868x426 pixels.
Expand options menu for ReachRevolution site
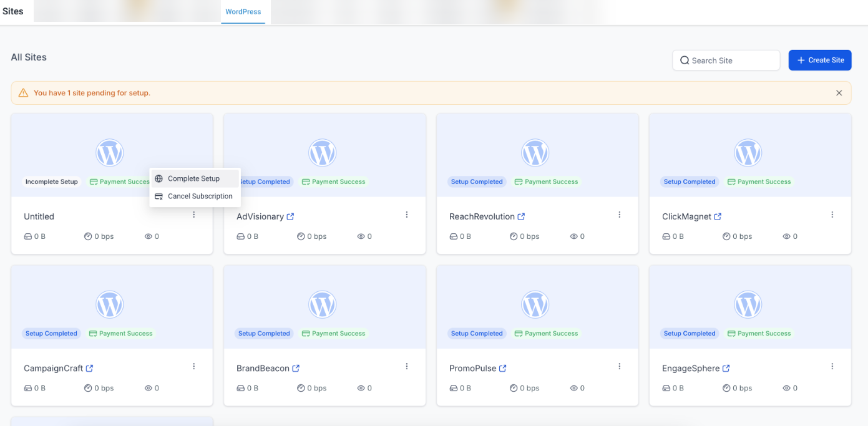coord(620,215)
